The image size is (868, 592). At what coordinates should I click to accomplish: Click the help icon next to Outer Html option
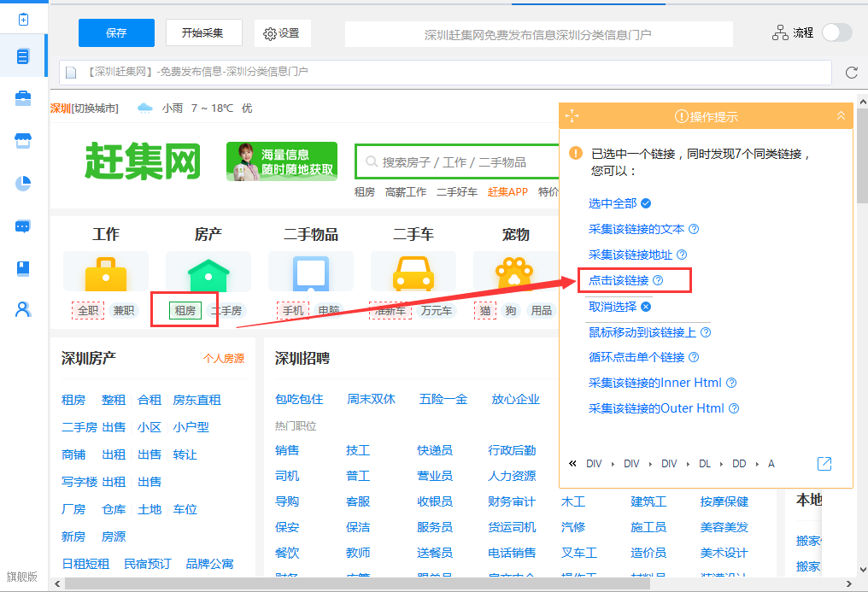734,408
